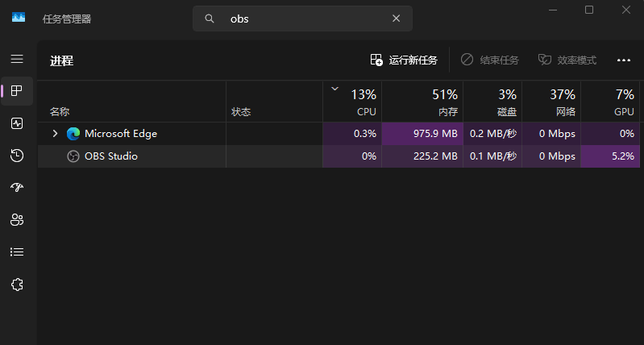Open Startup apps sidebar icon
This screenshot has width=644, height=345.
pyautogui.click(x=17, y=187)
